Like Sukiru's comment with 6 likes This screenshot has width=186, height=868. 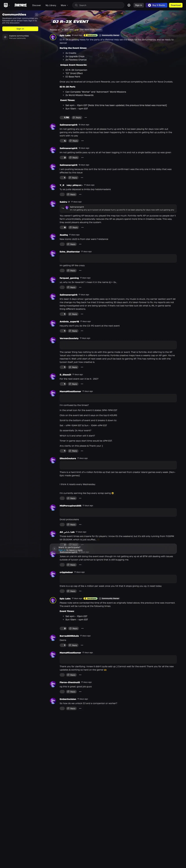(x=63, y=227)
